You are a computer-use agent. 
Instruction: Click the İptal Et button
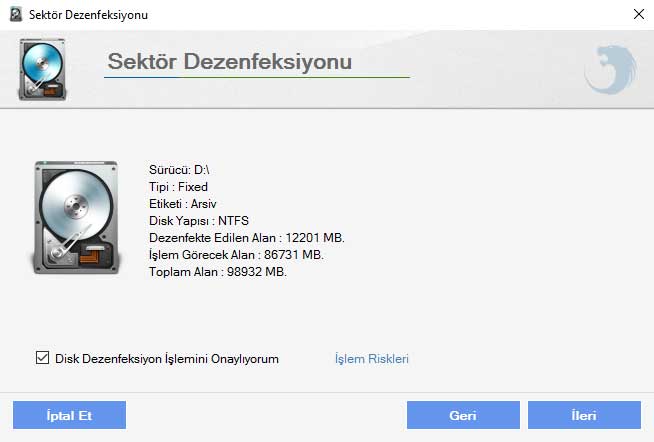coord(69,415)
